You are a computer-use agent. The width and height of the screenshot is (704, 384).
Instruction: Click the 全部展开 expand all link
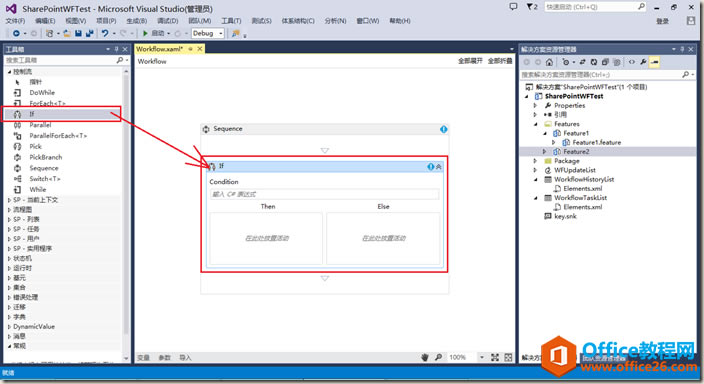(x=470, y=61)
